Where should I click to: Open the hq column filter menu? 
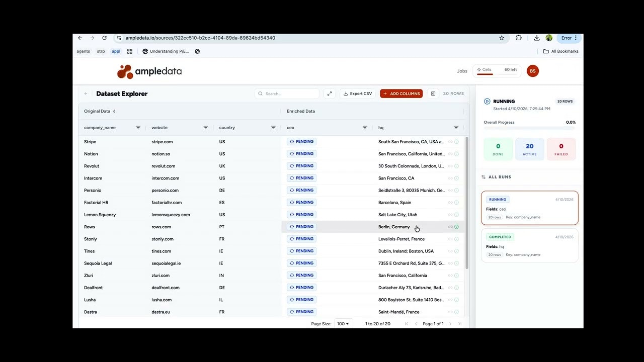click(456, 128)
